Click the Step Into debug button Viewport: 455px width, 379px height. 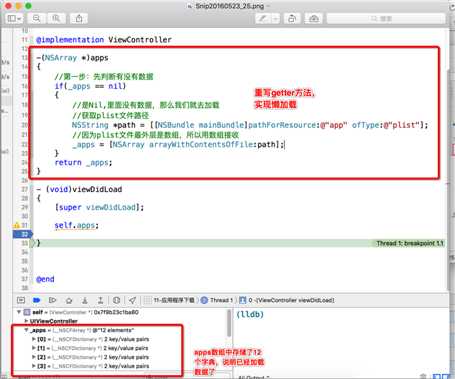85,300
